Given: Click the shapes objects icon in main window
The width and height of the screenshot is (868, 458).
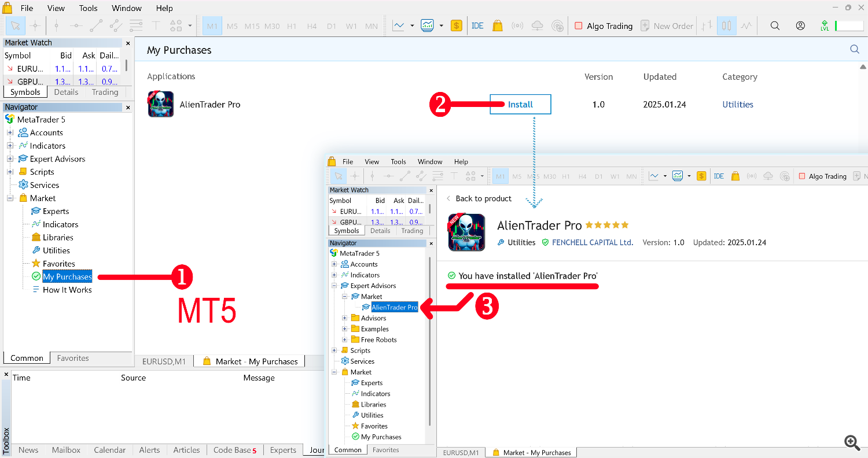Looking at the screenshot, I should pos(176,25).
